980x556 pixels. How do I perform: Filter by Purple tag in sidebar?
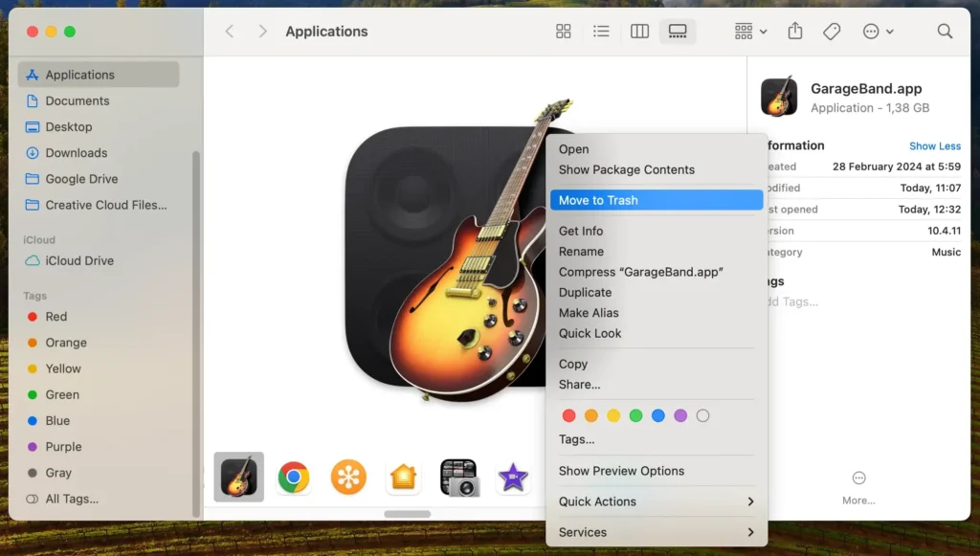pyautogui.click(x=99, y=447)
